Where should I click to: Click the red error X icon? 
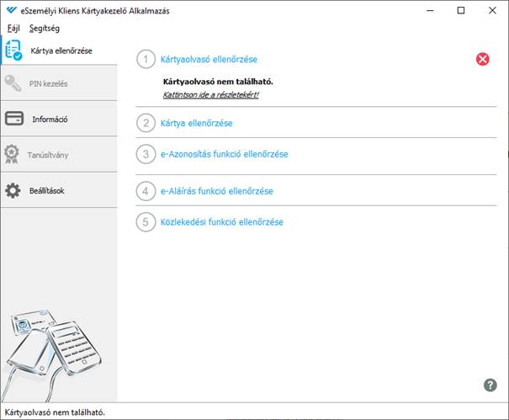point(483,59)
